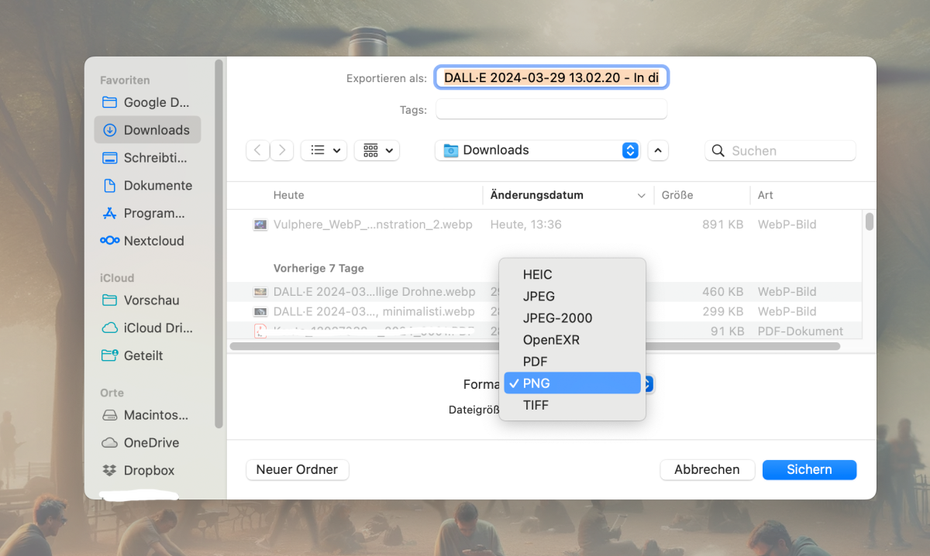Sort by Änderungsdatum column header
Screen dimensions: 930x556
(537, 195)
